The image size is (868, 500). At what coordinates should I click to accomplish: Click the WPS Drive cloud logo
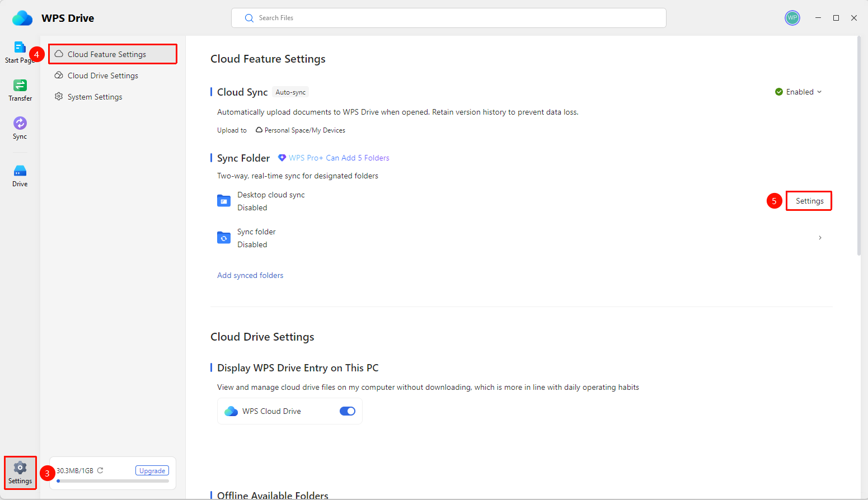[x=22, y=18]
